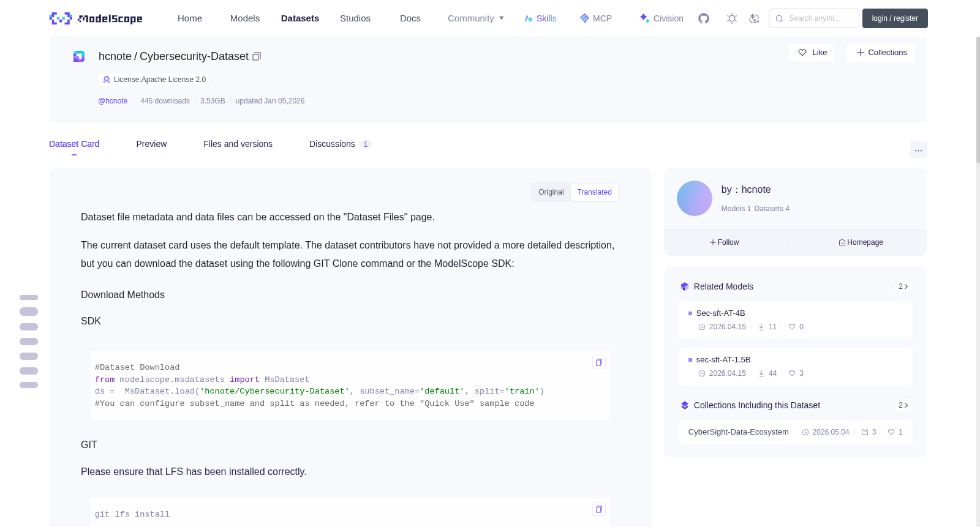The height and width of the screenshot is (527, 980).
Task: Switch to Files and versions tab
Action: pos(238,144)
